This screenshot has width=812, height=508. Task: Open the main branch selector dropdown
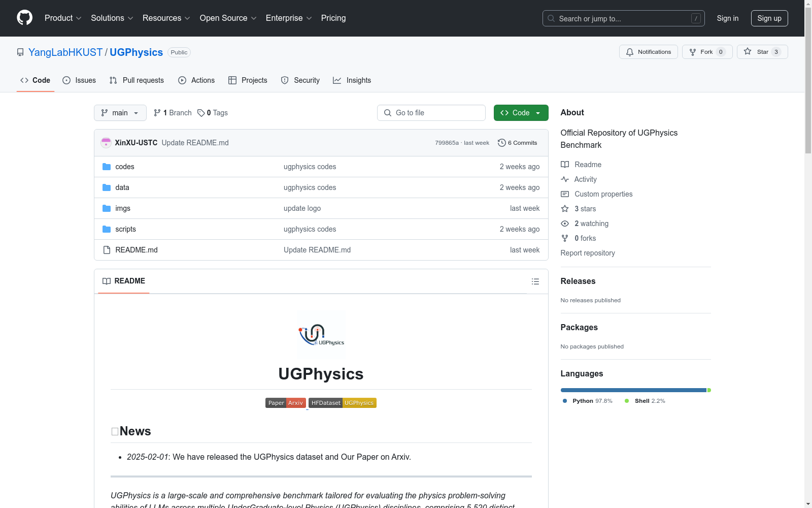coord(120,113)
